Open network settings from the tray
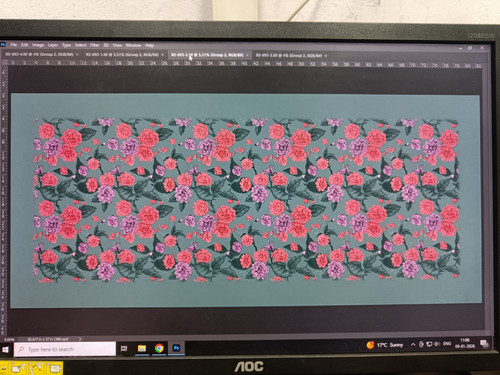Image resolution: width=500 pixels, height=375 pixels. [429, 344]
